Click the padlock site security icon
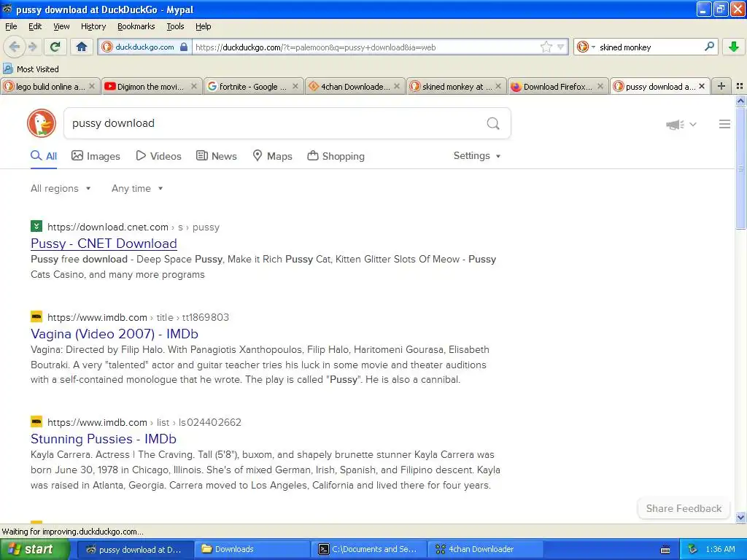The width and height of the screenshot is (747, 560). [x=184, y=47]
